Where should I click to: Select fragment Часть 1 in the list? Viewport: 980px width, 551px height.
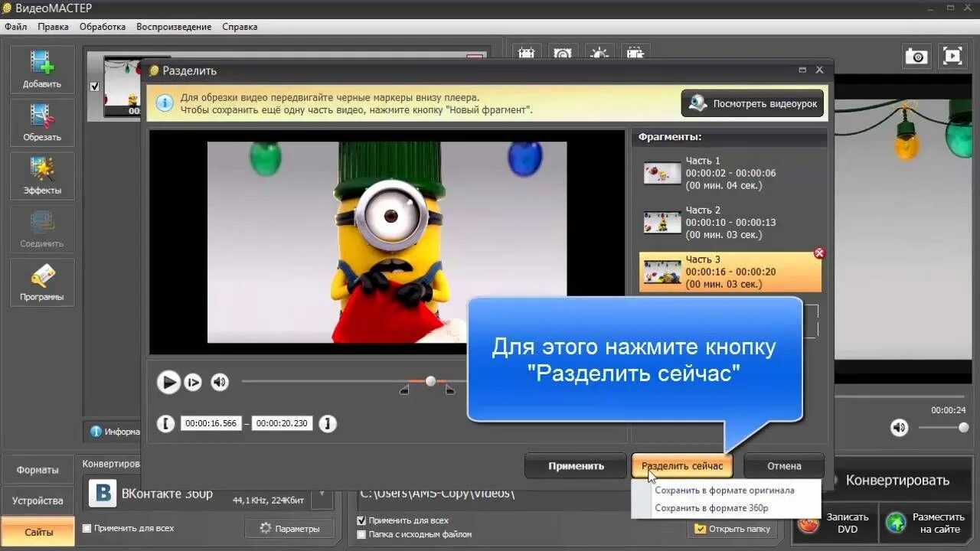point(730,173)
